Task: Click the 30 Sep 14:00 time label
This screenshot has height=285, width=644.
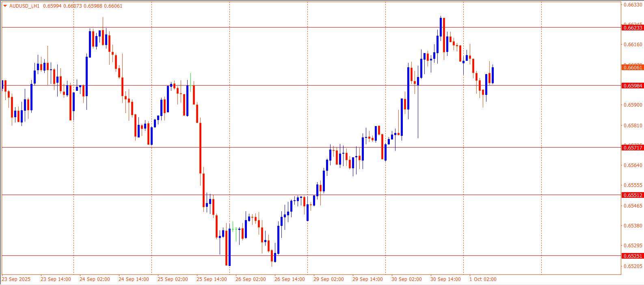Action: pos(445,279)
